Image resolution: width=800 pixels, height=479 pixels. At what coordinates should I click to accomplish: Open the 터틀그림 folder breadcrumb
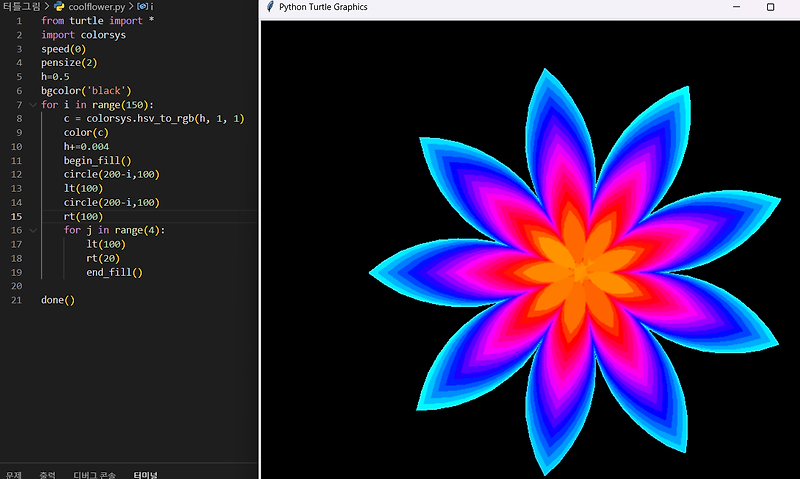coord(21,7)
